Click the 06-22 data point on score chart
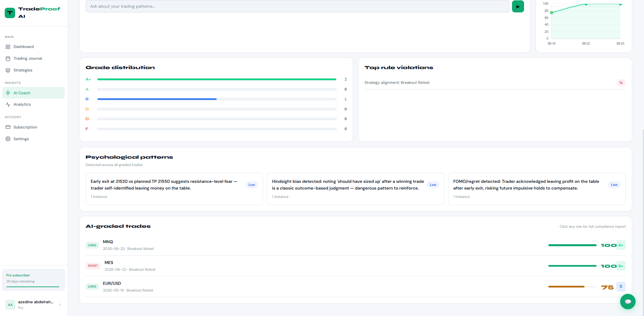The width and height of the screenshot is (644, 316). point(586,4)
